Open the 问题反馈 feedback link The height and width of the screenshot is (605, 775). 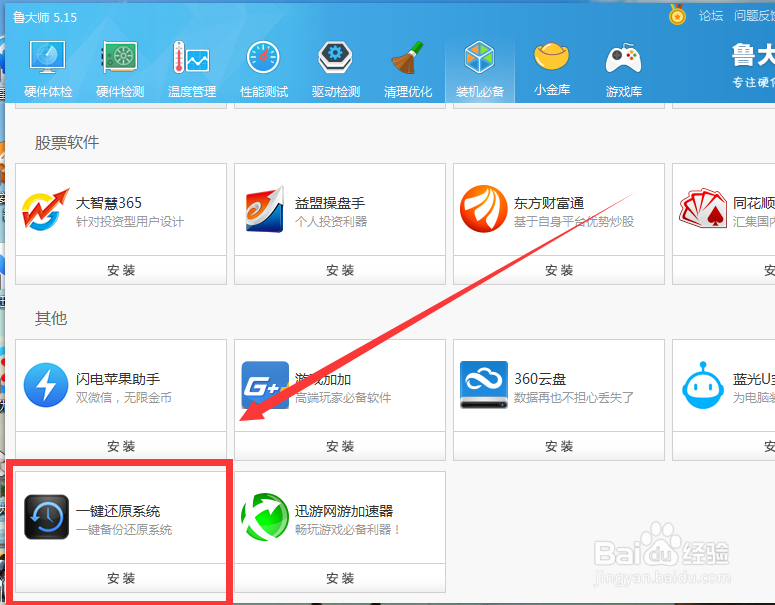[754, 16]
